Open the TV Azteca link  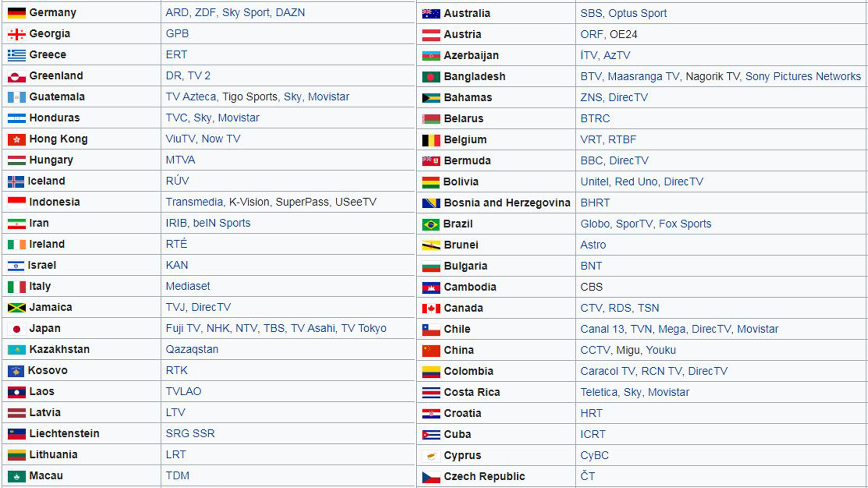tap(191, 97)
